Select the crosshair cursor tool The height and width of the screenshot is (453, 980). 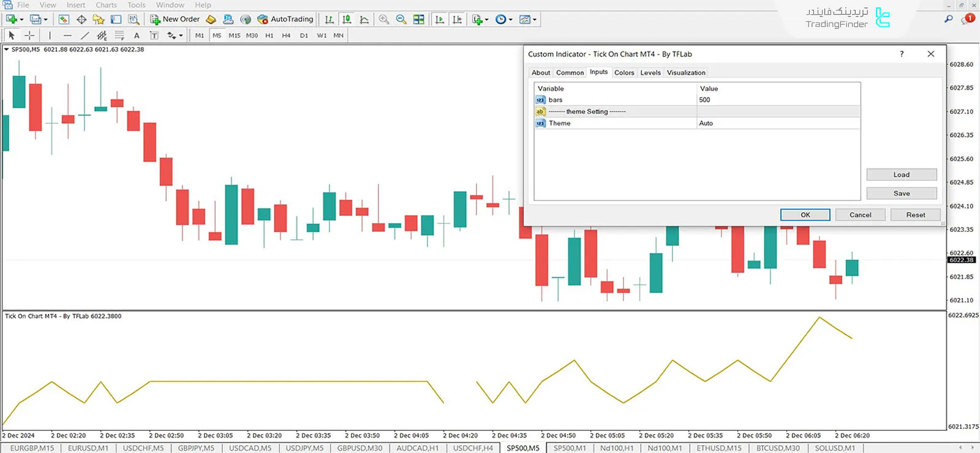point(29,36)
